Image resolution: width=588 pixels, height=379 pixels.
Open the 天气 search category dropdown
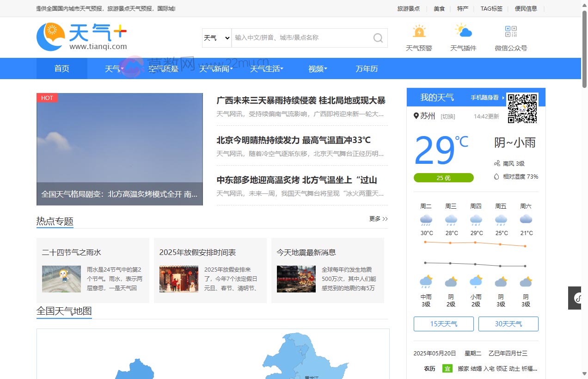[x=216, y=38]
